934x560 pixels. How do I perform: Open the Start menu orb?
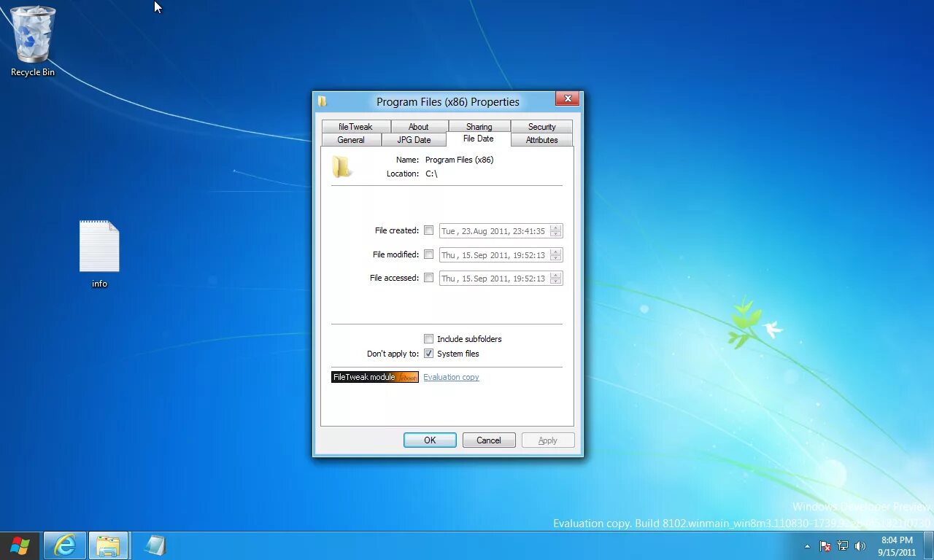[x=20, y=545]
